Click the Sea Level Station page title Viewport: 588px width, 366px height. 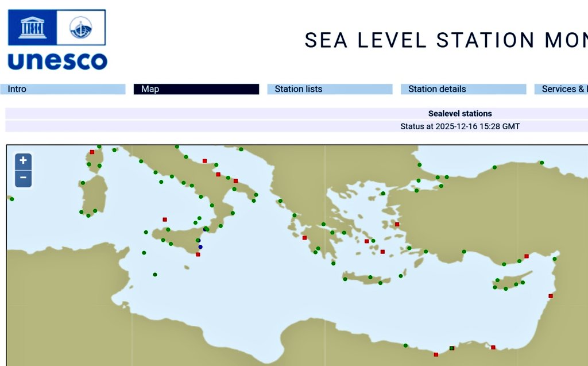point(446,40)
